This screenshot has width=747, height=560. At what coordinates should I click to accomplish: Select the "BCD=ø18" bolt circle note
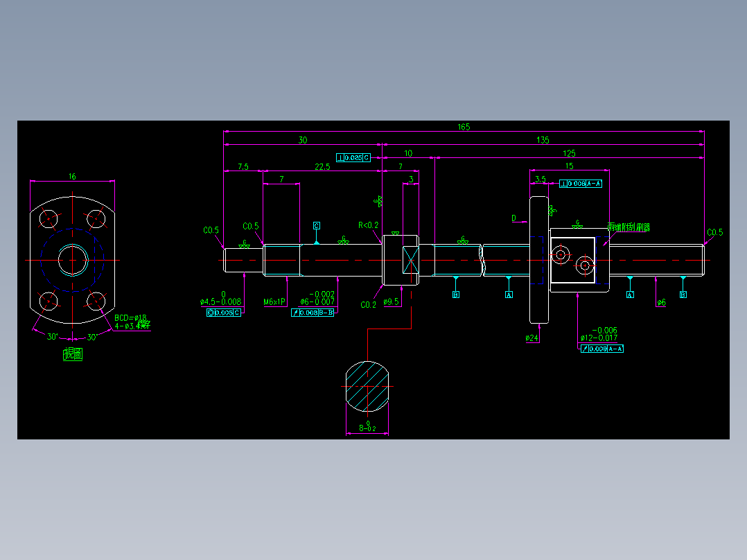coord(130,318)
